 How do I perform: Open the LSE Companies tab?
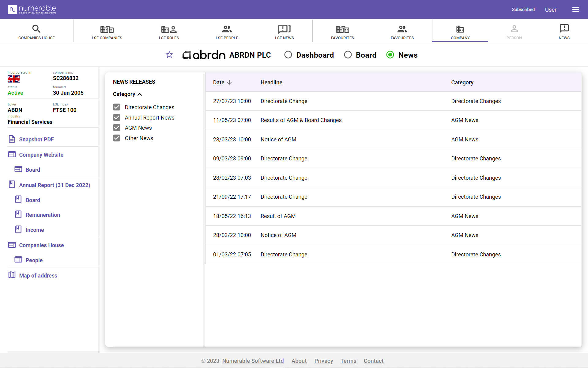click(107, 38)
